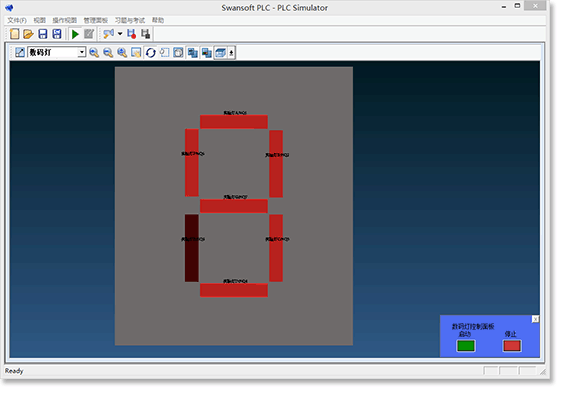Screen dimensions: 566x395
Task: Open the 帮助 menu
Action: tap(158, 20)
